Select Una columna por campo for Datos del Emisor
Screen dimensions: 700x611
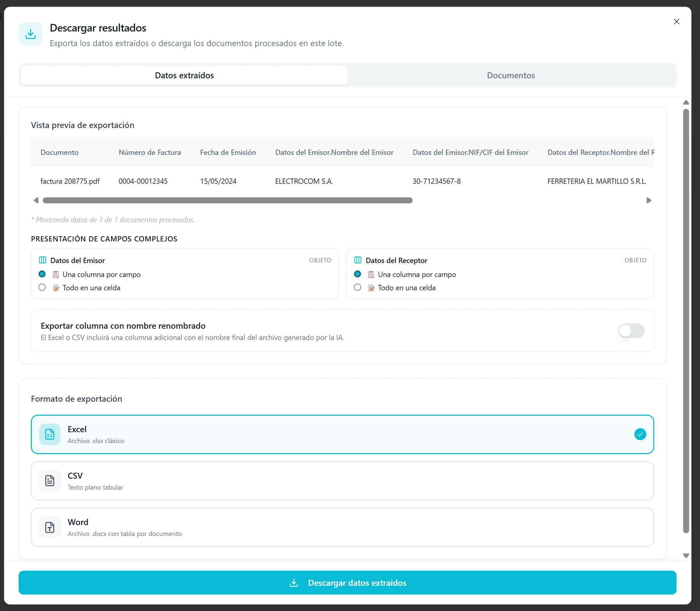[x=42, y=274]
